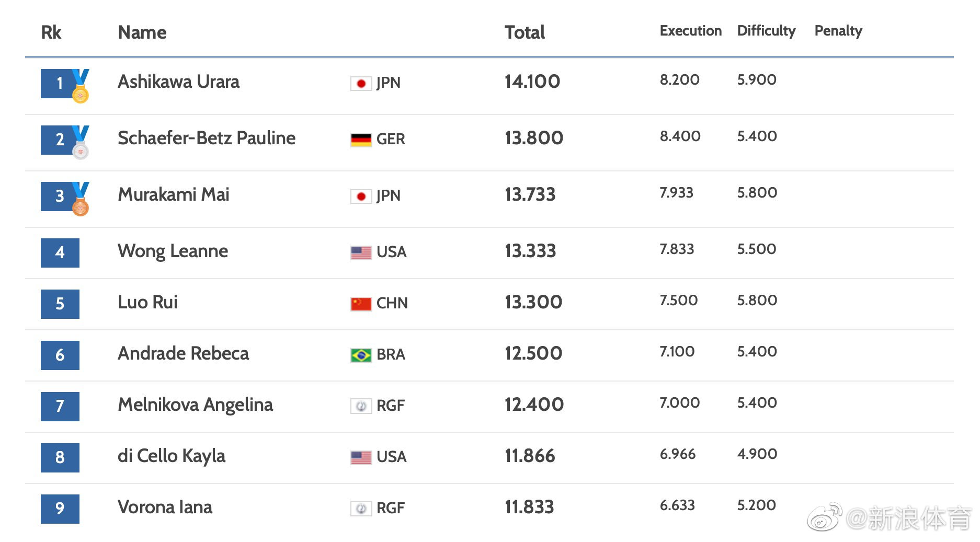The height and width of the screenshot is (542, 980).
Task: Open athlete Luo Rui's name
Action: 147,302
